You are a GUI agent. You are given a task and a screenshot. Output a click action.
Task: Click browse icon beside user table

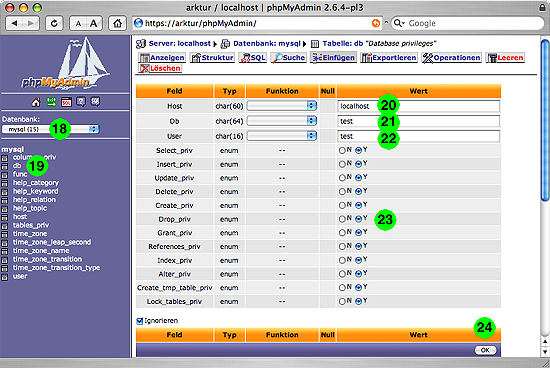coord(5,277)
